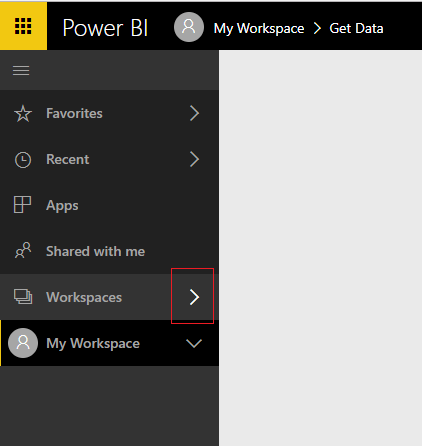
Task: Click the Favorites star icon
Action: click(x=23, y=113)
